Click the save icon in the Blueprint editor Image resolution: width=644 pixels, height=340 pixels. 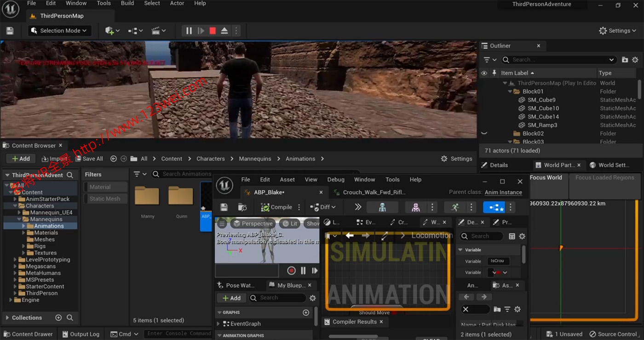point(224,207)
